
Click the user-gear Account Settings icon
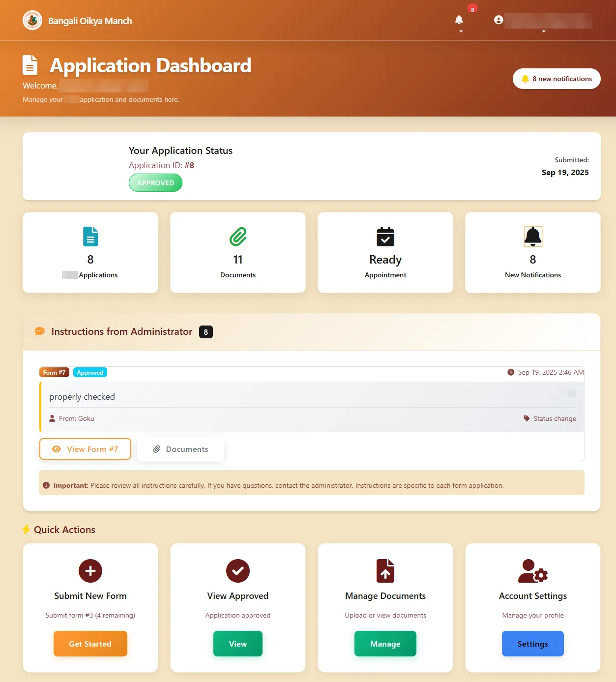(x=533, y=571)
